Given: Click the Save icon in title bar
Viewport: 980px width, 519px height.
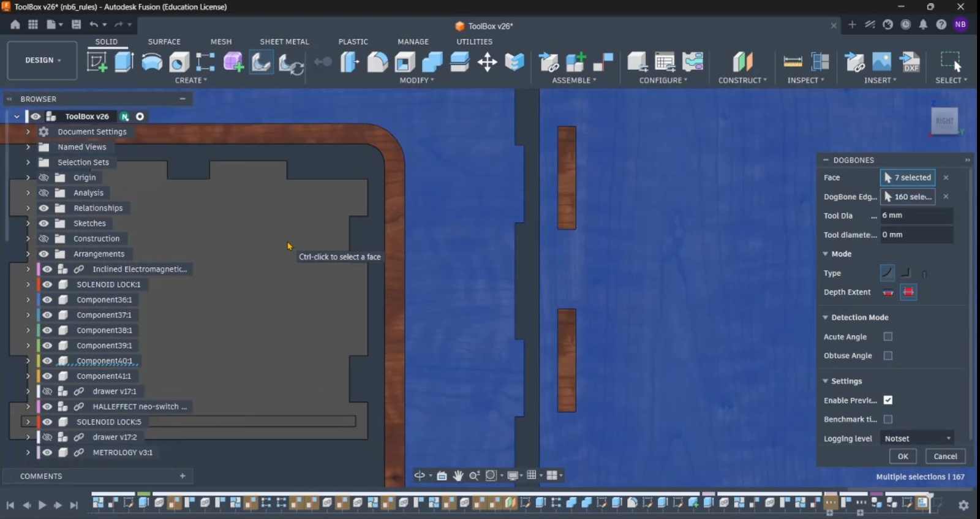Looking at the screenshot, I should tap(76, 25).
